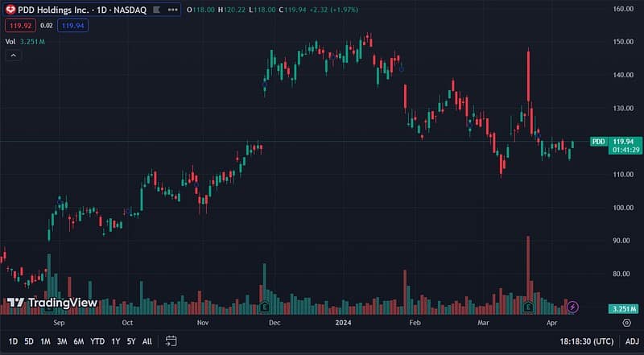Collapse the indicator legend with chevron
644x355 pixels.
pyautogui.click(x=13, y=55)
